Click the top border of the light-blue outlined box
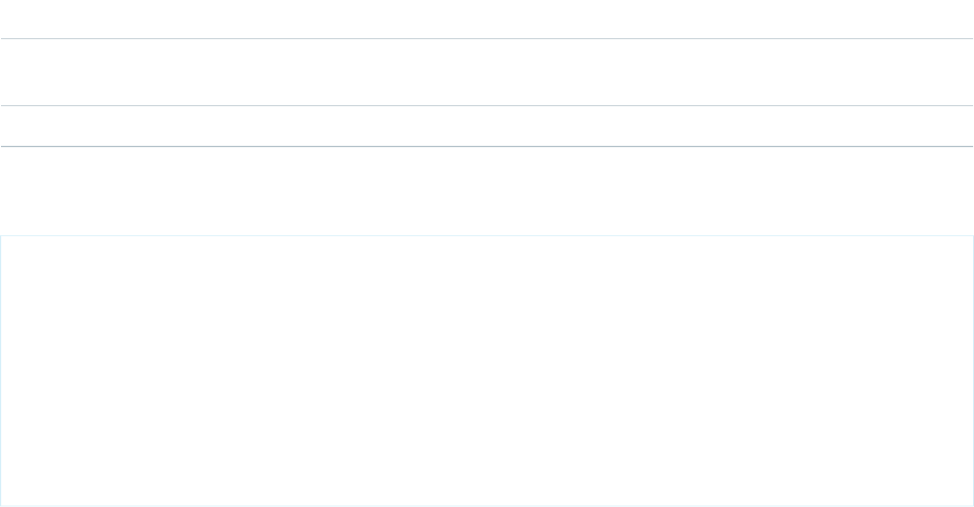Screen dimensions: 974x507 487,235
